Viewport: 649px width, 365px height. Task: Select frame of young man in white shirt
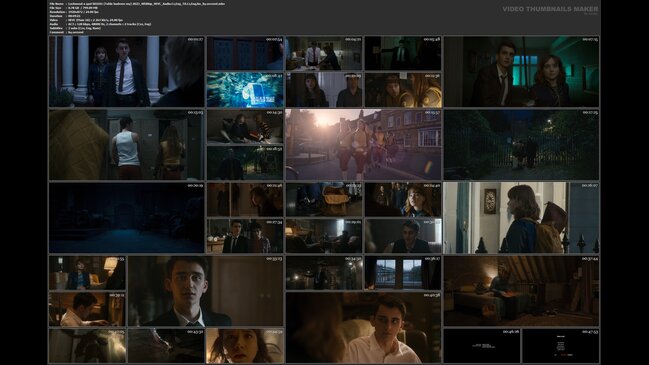click(x=363, y=327)
